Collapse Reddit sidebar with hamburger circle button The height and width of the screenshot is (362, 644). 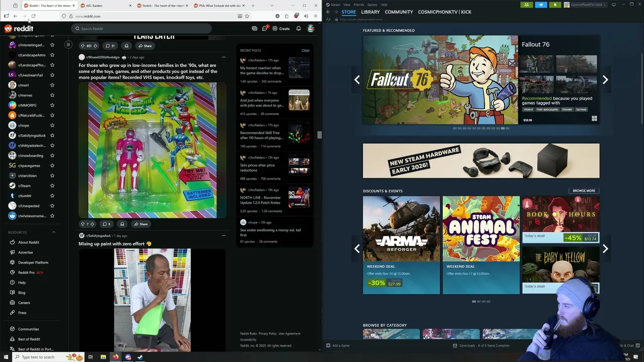68,45
